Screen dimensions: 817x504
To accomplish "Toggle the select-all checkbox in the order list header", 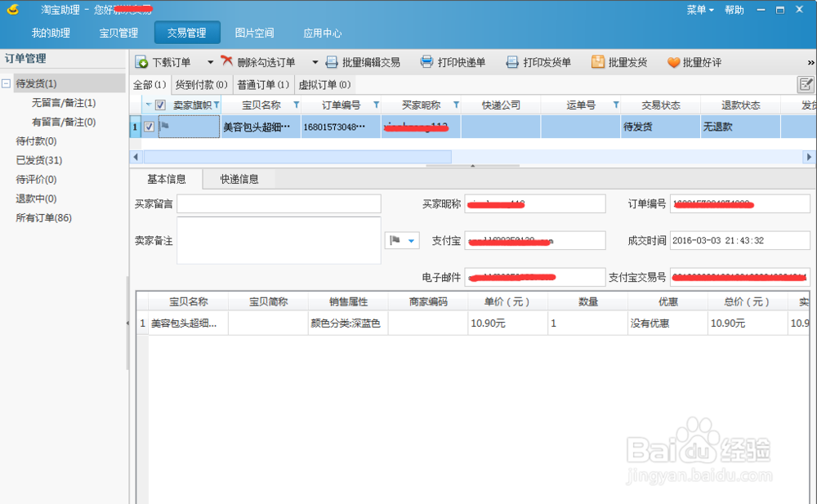I will 158,105.
